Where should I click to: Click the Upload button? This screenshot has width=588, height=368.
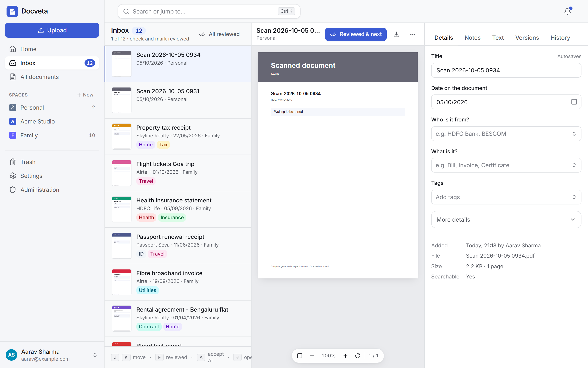point(52,30)
